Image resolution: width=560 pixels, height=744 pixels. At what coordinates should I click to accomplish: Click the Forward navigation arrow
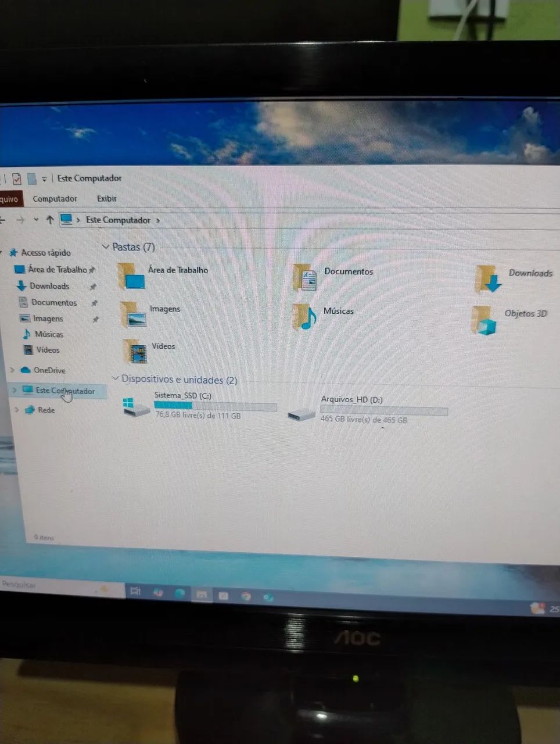(20, 220)
